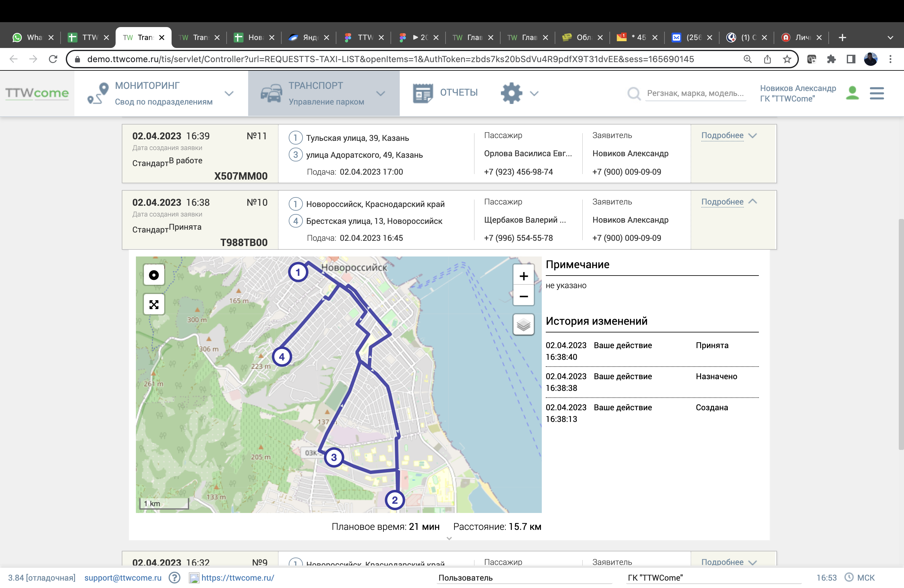Click route waypoint marker 3 on map
904x588 pixels.
point(334,457)
